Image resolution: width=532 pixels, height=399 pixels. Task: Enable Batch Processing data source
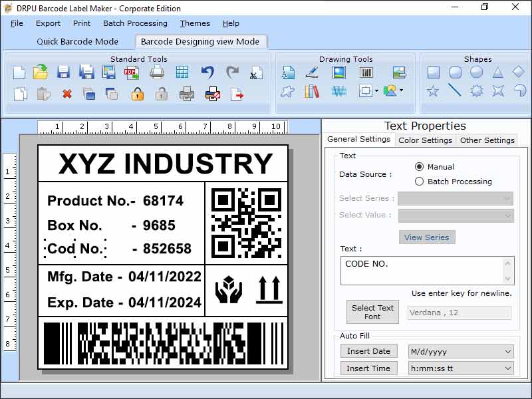[420, 181]
